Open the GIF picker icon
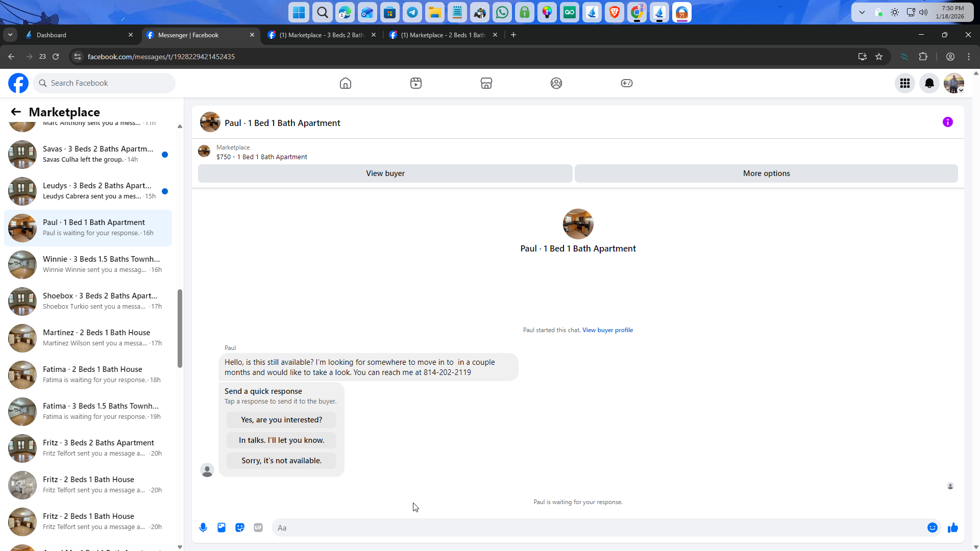980x551 pixels. coord(258,528)
